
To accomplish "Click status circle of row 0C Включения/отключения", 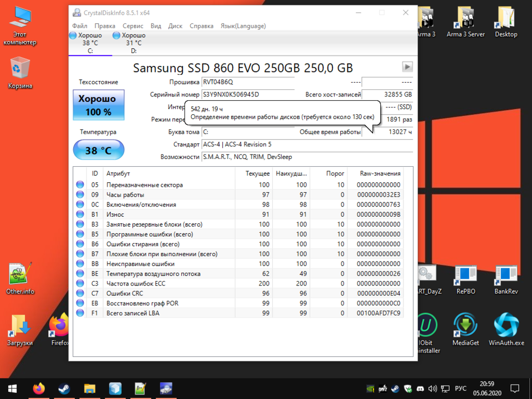I will 80,204.
